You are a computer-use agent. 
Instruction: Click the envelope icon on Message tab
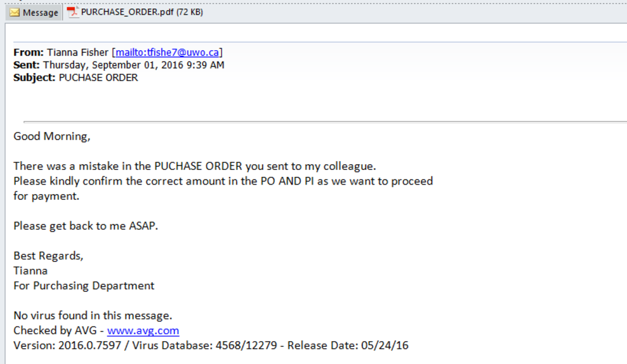pos(15,13)
